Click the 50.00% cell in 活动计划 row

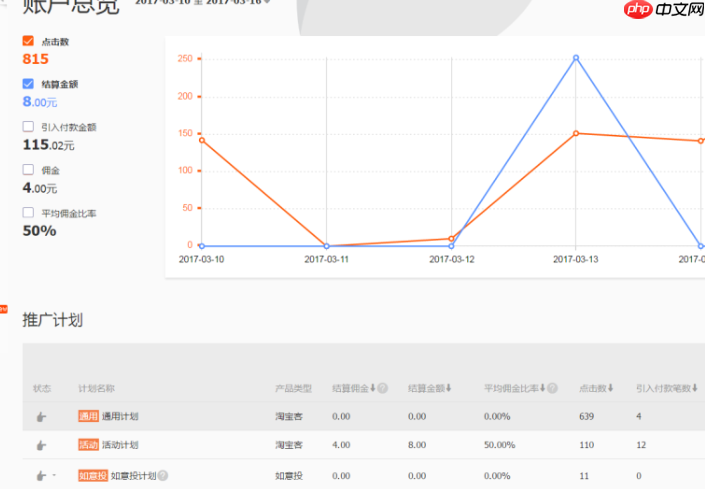pos(499,445)
